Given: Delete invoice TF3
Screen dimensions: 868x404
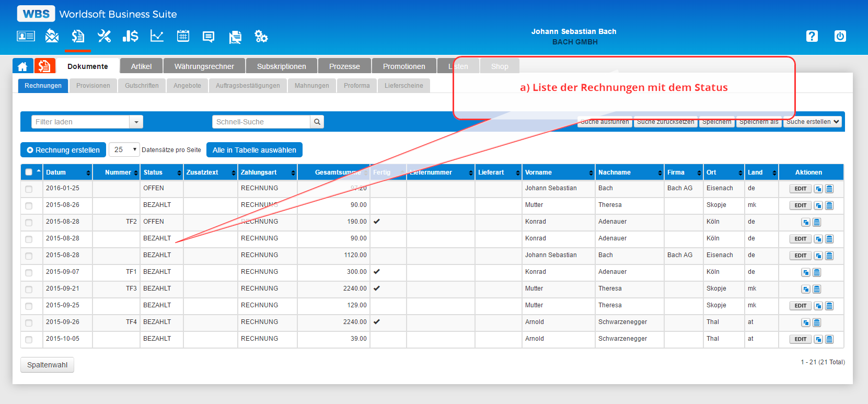Looking at the screenshot, I should [817, 289].
